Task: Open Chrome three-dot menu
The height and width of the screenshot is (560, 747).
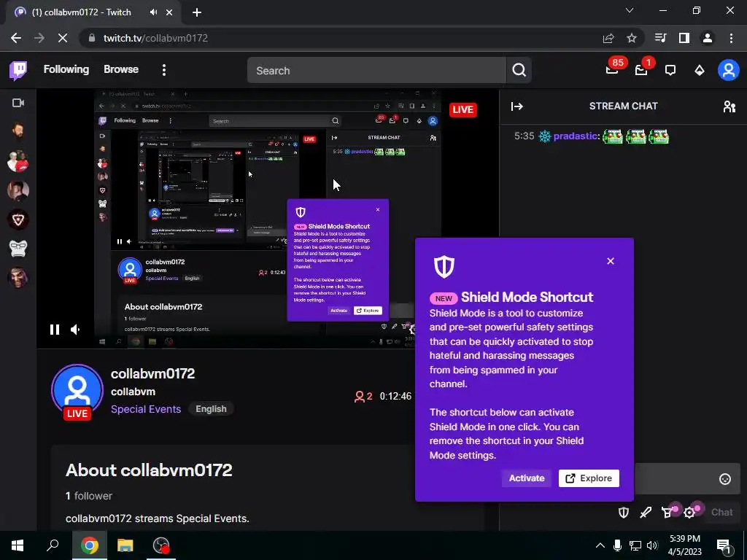Action: (x=731, y=38)
